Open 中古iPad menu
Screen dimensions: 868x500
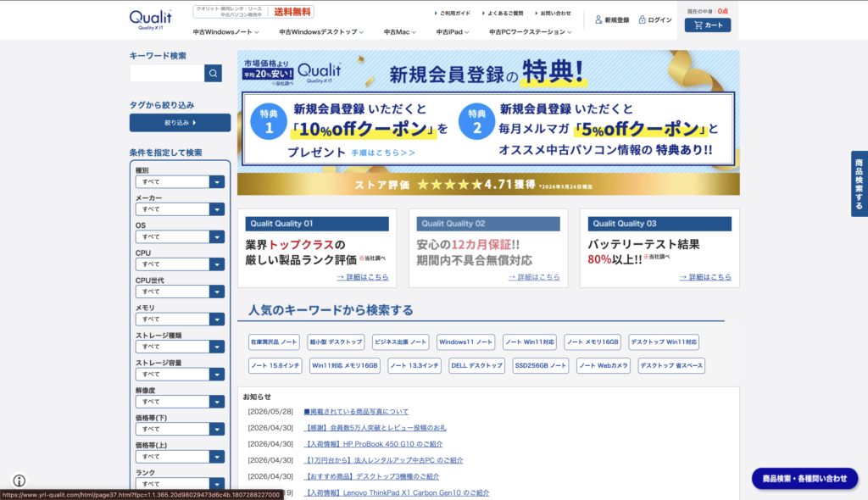point(453,32)
